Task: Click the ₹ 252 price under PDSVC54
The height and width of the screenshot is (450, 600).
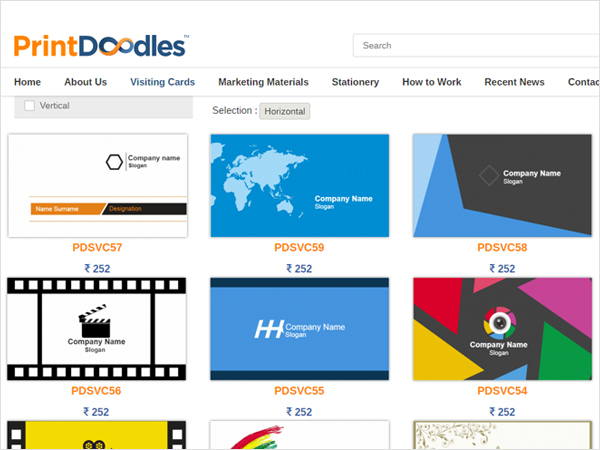Action: [502, 412]
